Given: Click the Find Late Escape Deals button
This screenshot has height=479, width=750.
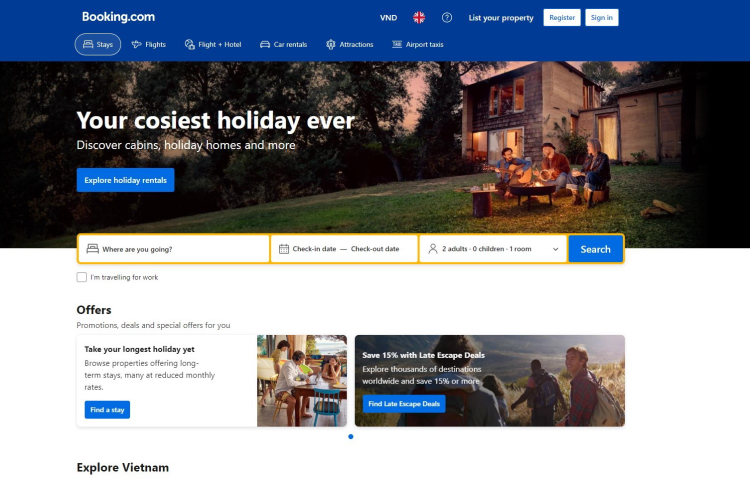Looking at the screenshot, I should tap(404, 404).
